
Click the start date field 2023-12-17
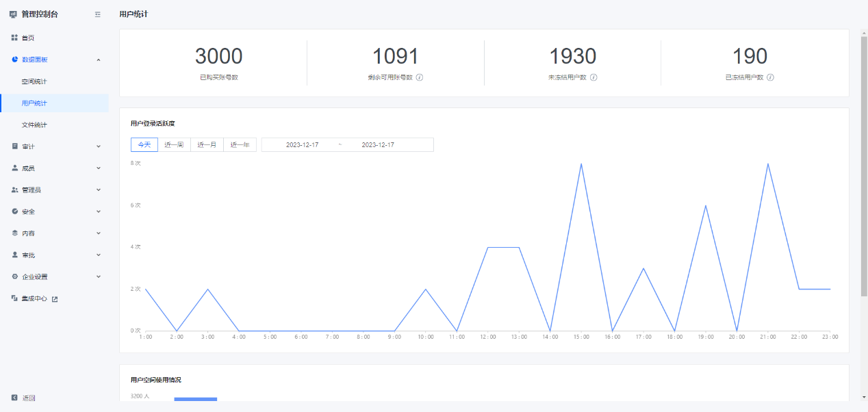click(x=302, y=145)
